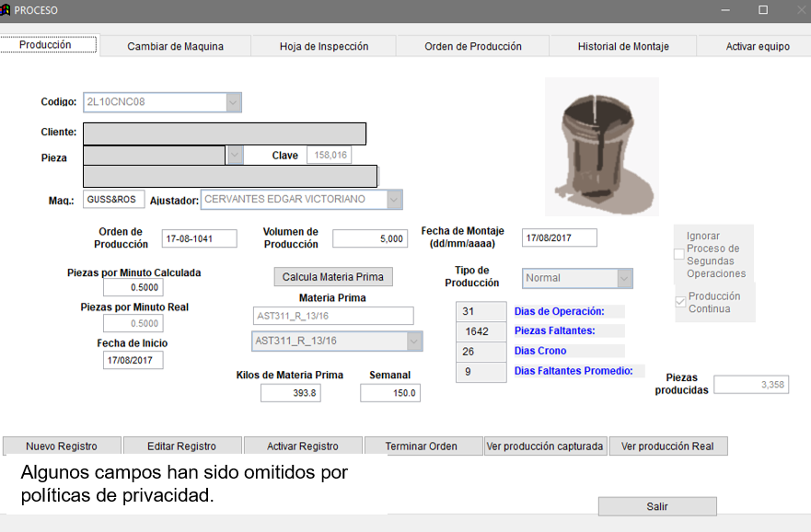Click Terminar Orden button
This screenshot has height=532, width=811.
(421, 446)
